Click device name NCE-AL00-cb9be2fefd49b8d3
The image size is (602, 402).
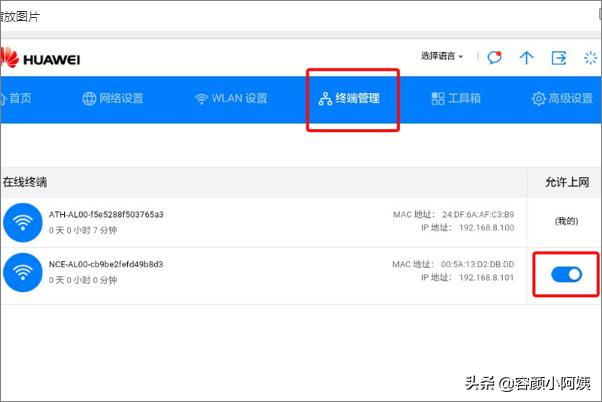(x=106, y=264)
